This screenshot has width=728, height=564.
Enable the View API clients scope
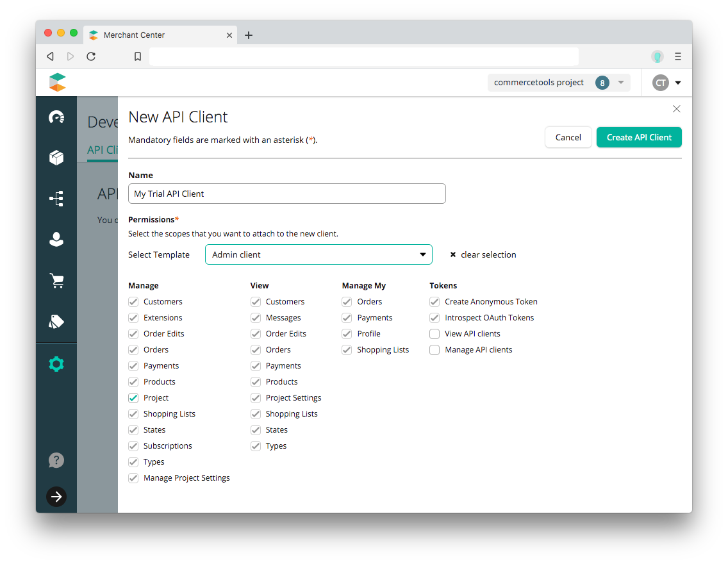434,333
